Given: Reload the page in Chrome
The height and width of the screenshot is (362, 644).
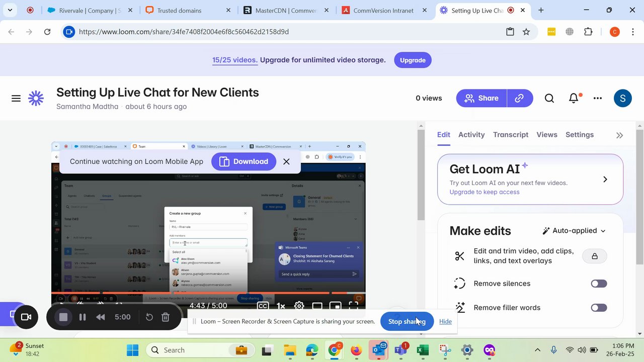Looking at the screenshot, I should (x=47, y=32).
